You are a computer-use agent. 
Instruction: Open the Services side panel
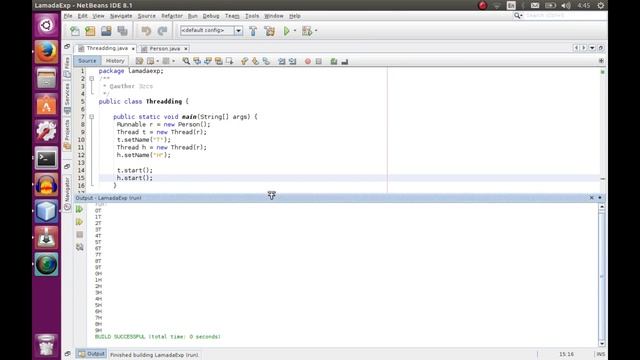coord(67,98)
